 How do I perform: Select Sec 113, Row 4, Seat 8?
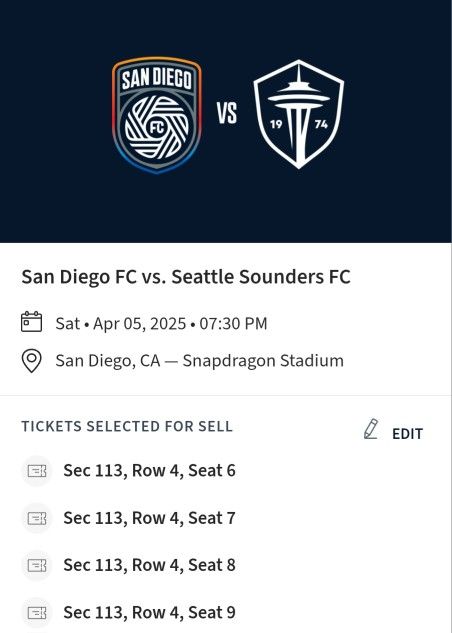click(149, 565)
